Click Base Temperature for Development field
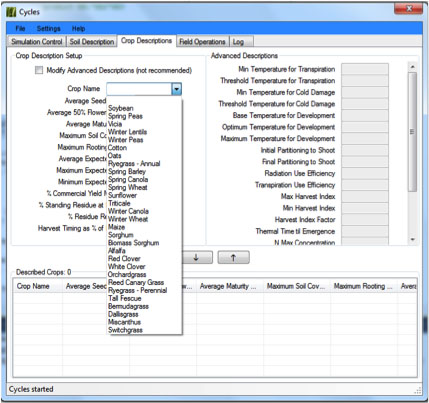 point(365,115)
